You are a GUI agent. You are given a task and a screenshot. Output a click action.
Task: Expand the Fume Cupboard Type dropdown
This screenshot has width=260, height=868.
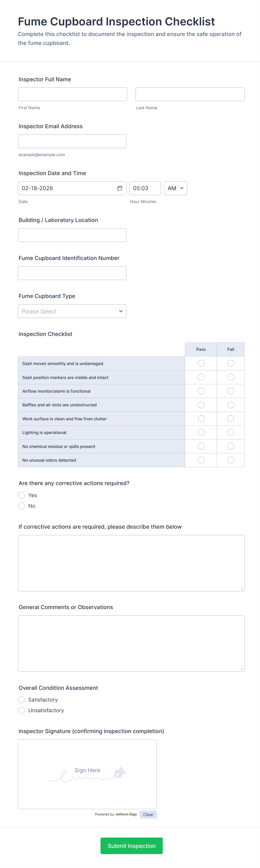(x=72, y=311)
